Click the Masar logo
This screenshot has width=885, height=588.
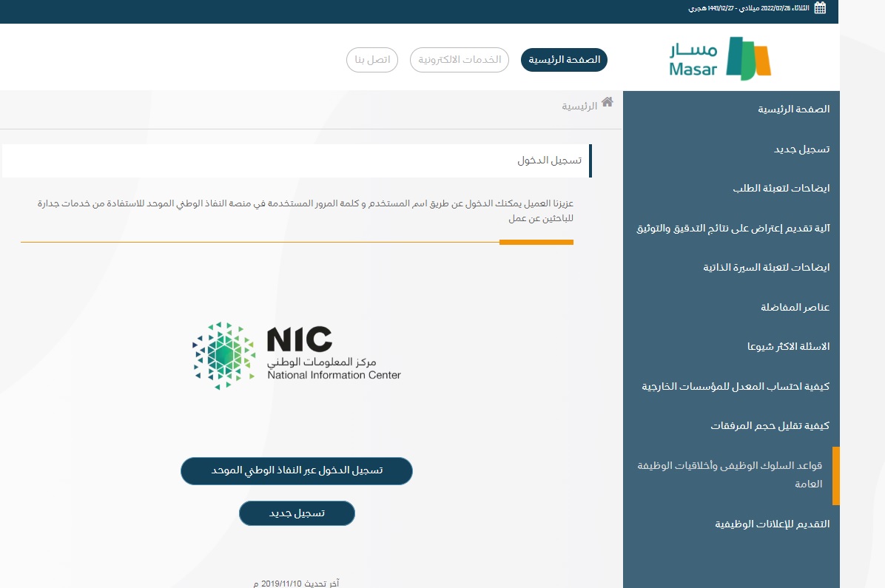pyautogui.click(x=720, y=58)
